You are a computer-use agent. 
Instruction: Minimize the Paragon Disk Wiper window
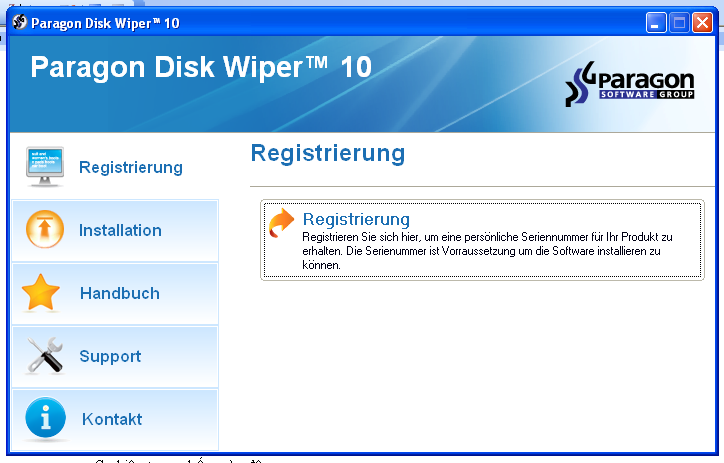tap(656, 23)
